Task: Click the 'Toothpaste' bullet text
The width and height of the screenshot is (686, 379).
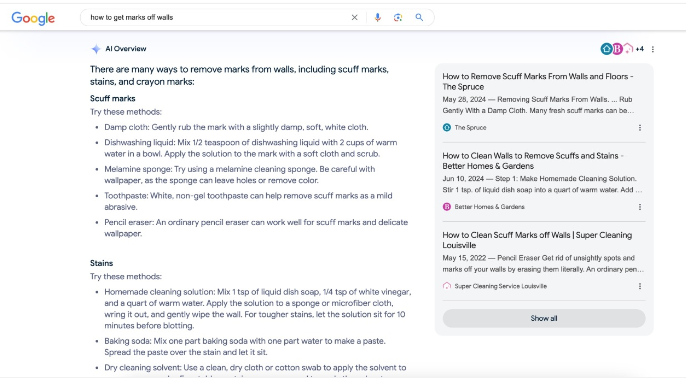Action: 248,201
